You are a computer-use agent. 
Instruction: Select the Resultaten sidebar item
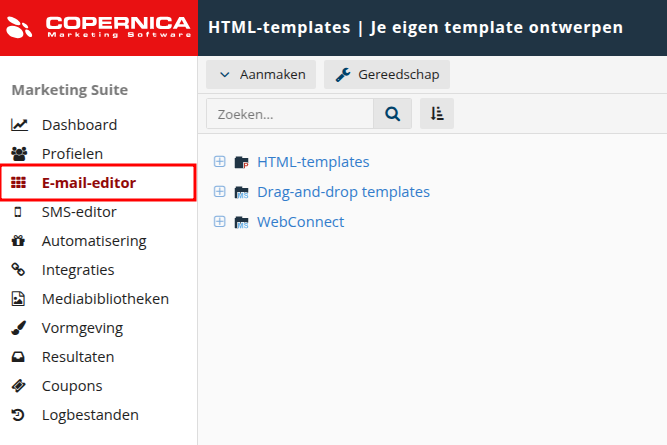[78, 357]
